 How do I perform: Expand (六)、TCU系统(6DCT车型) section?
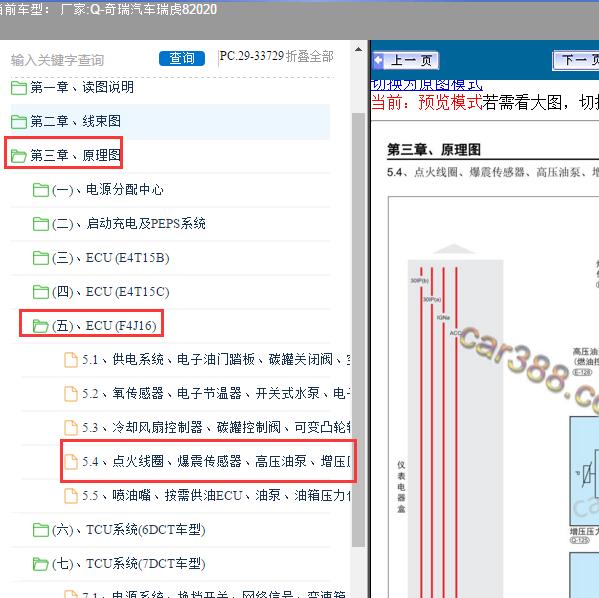(129, 530)
